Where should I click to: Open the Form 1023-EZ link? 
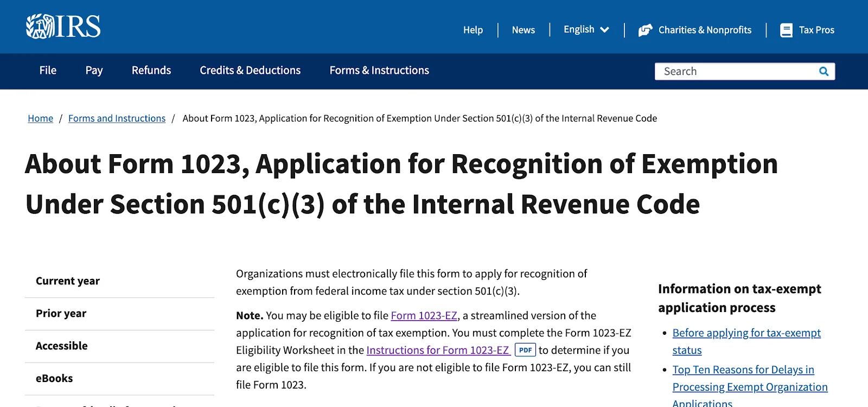(x=424, y=316)
